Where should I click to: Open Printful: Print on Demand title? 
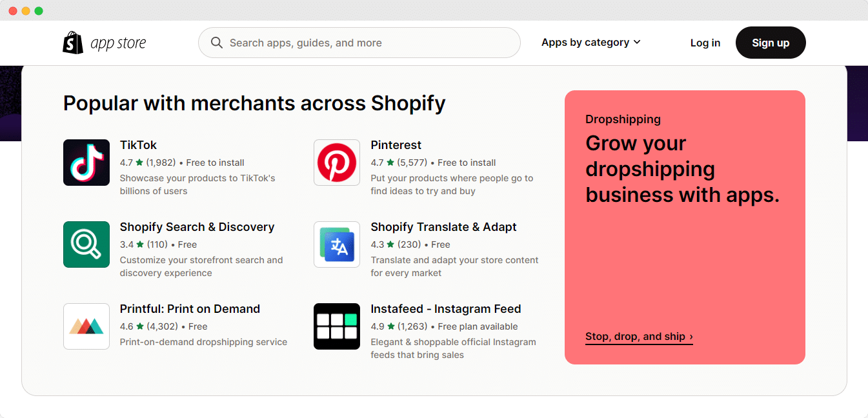coord(190,309)
